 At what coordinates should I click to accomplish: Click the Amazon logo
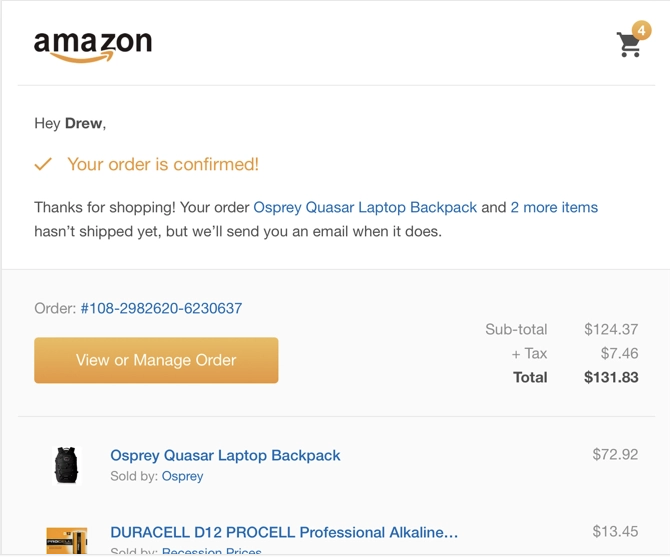(93, 45)
